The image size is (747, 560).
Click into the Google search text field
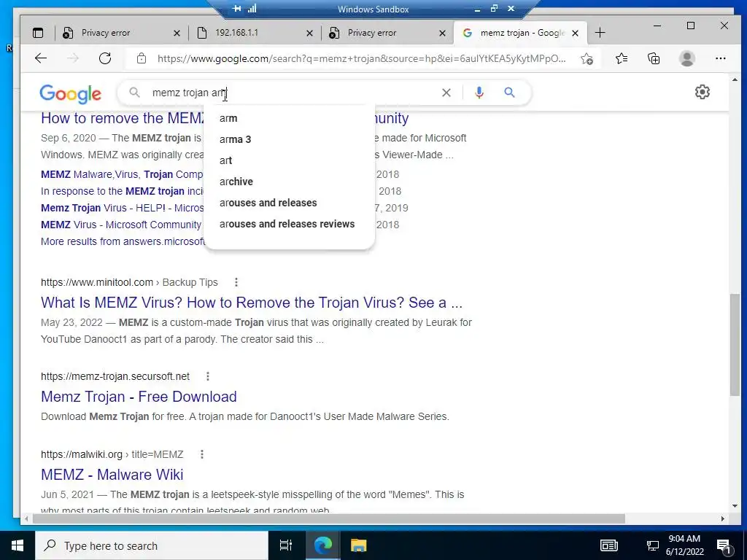click(x=290, y=93)
